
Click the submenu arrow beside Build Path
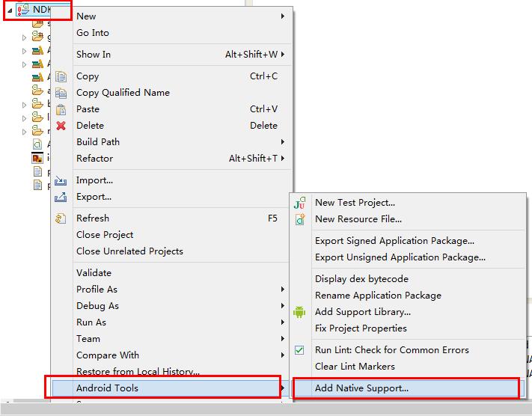[283, 142]
